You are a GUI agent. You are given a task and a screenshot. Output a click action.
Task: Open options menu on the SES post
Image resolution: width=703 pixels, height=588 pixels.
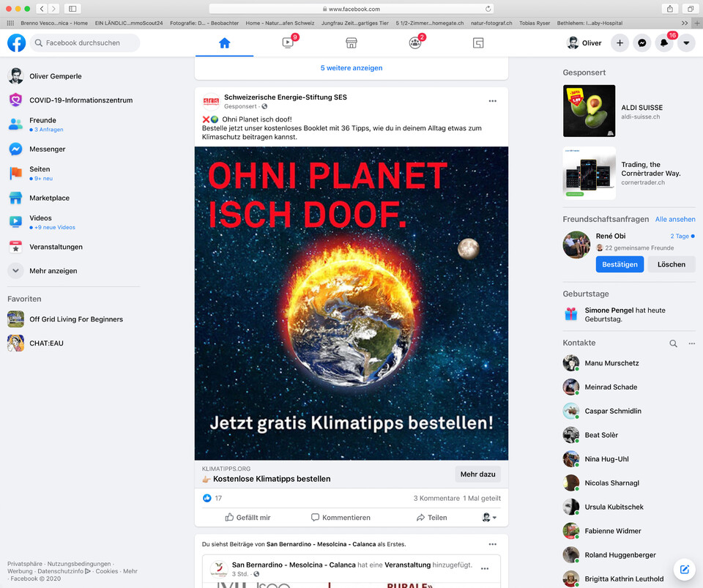(493, 101)
